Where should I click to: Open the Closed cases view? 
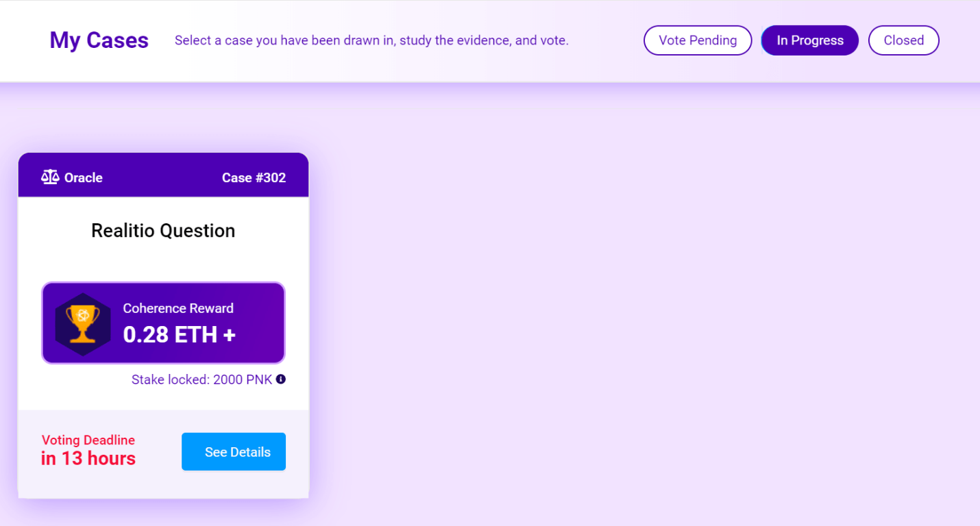point(903,40)
